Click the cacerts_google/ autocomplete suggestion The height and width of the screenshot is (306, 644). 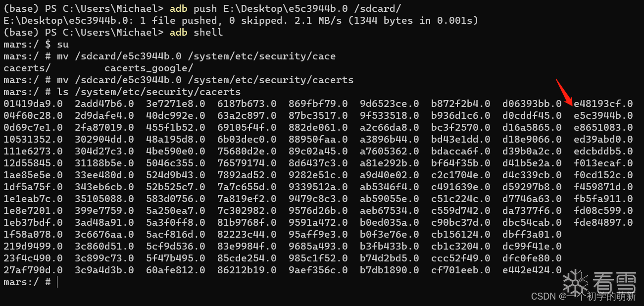pos(149,68)
